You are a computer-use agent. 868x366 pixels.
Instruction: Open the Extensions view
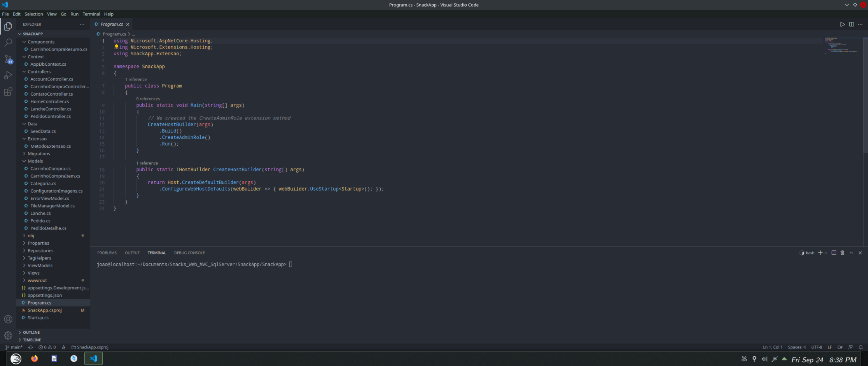click(x=8, y=92)
